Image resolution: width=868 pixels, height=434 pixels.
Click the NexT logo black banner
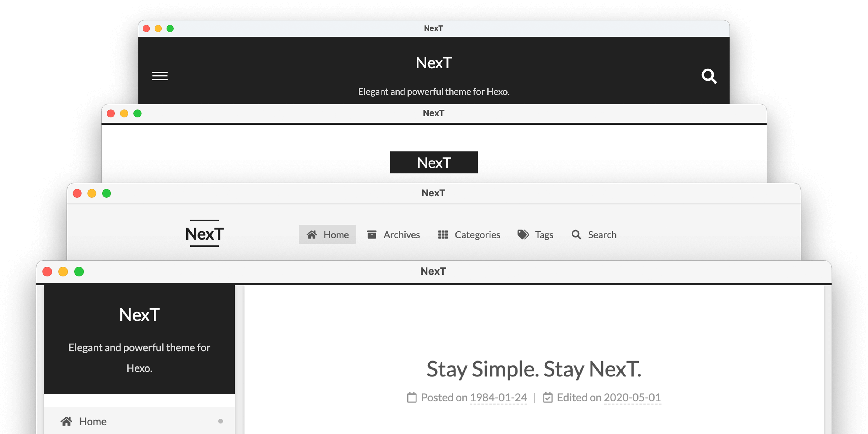(x=433, y=162)
